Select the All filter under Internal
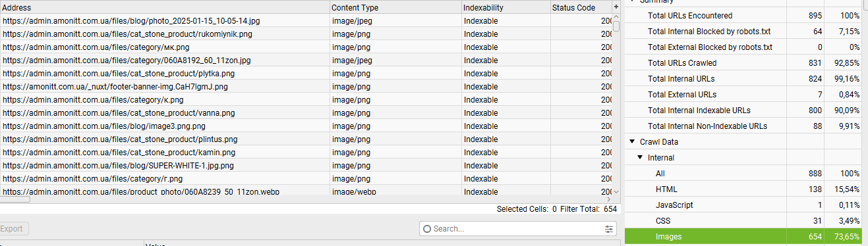The height and width of the screenshot is (246, 868). 743,174
